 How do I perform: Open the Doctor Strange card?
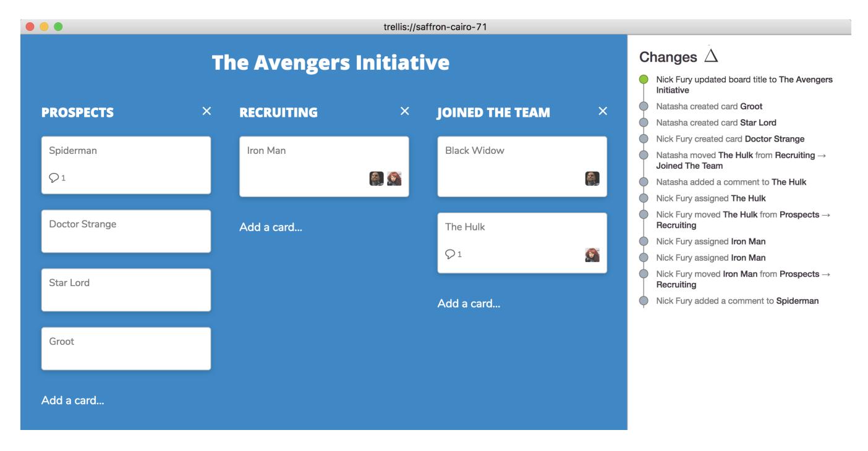(126, 231)
